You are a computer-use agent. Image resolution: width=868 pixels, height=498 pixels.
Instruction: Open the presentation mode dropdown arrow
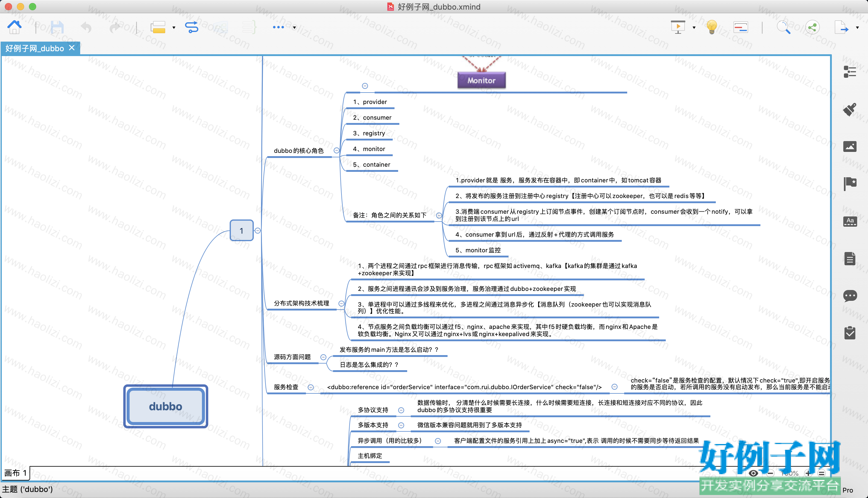coord(694,28)
